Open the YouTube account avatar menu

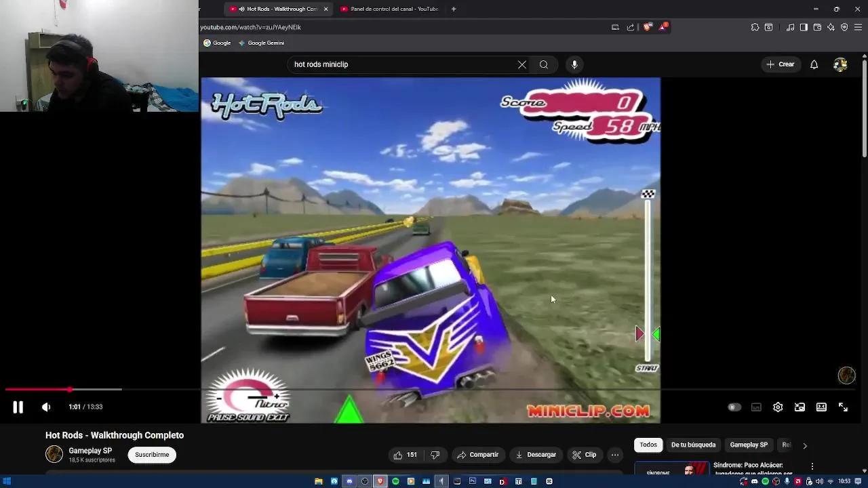[x=840, y=64]
